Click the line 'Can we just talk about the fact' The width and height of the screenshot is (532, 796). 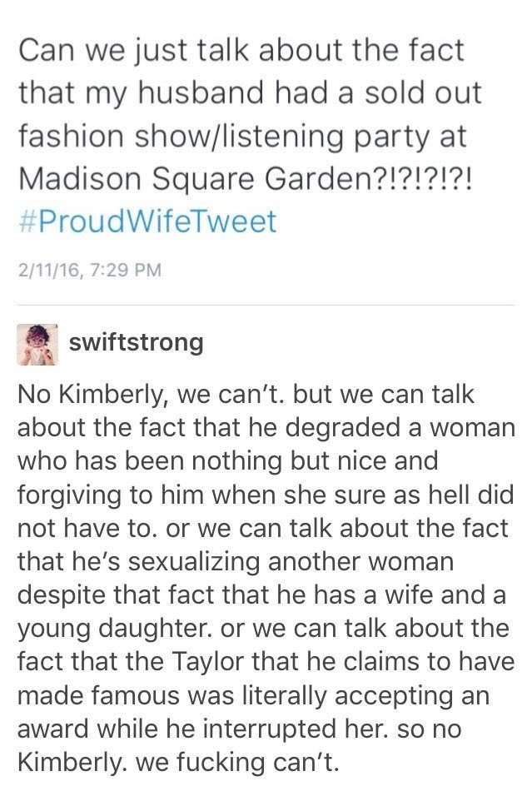241,50
